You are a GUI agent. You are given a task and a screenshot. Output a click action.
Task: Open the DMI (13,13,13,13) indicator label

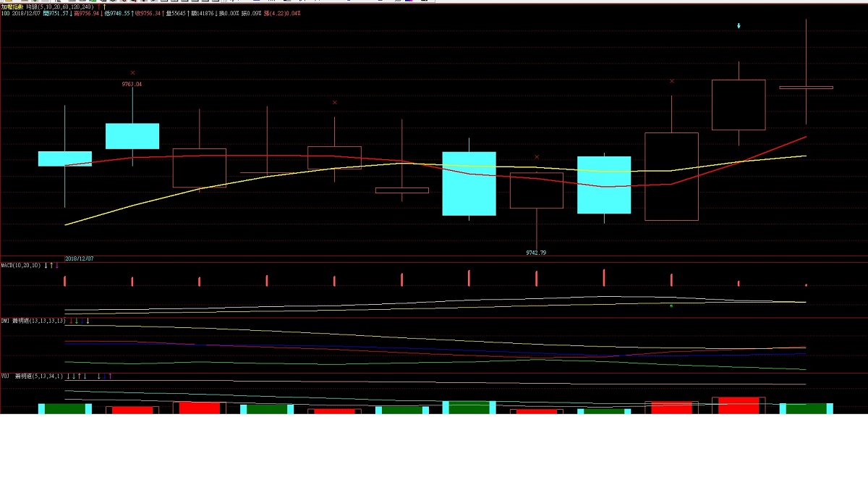click(33, 321)
